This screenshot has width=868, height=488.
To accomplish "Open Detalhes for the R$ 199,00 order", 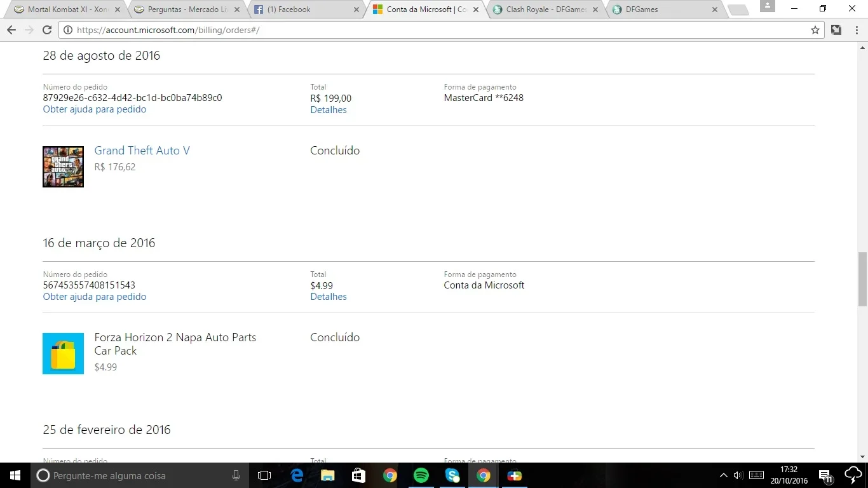I will [329, 110].
